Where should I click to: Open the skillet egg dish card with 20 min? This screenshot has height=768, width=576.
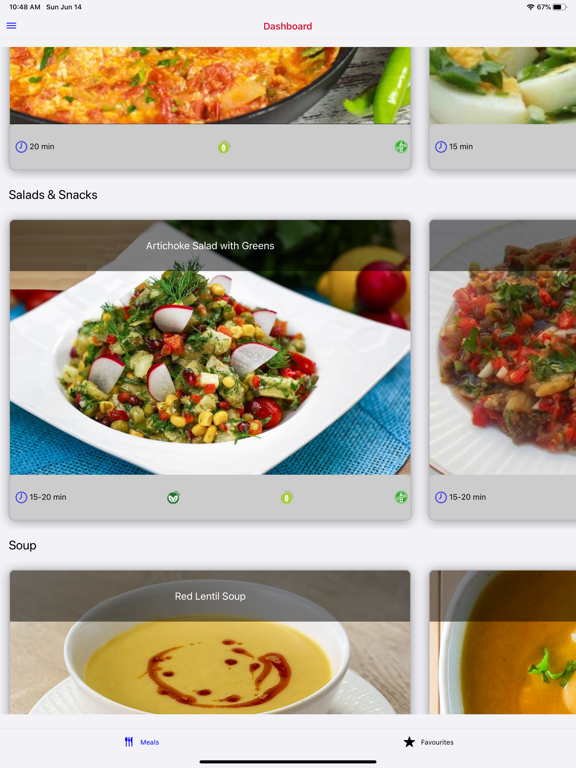(210, 108)
